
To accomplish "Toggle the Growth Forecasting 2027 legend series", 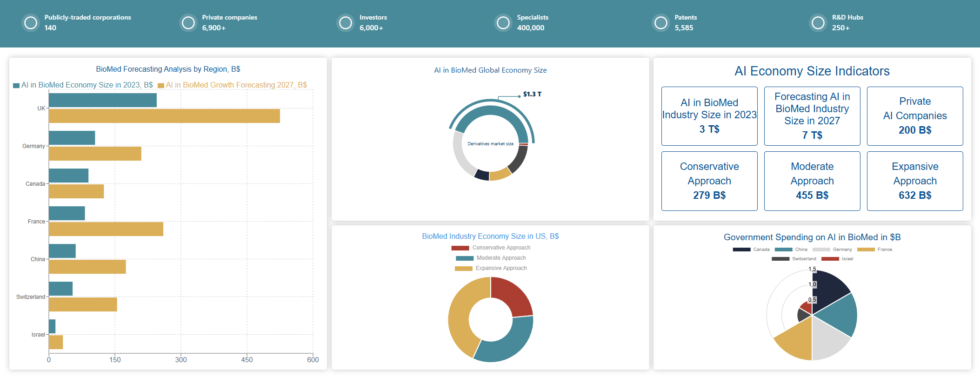I will click(232, 85).
